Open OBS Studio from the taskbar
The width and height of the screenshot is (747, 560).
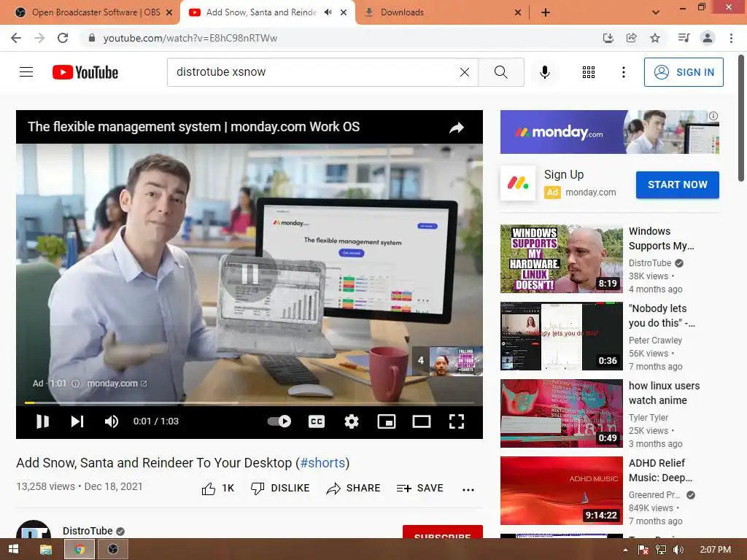pyautogui.click(x=113, y=550)
